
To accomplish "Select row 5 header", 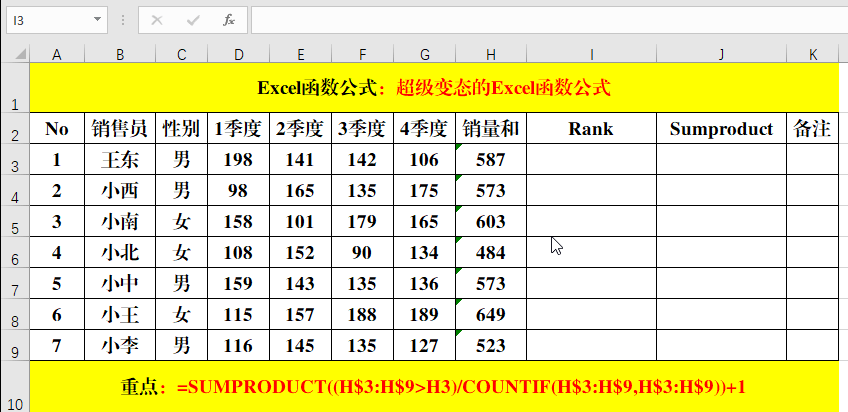I will (x=15, y=221).
